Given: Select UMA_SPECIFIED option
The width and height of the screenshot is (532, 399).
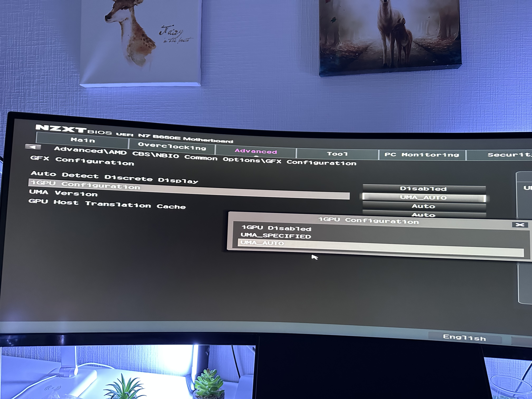Looking at the screenshot, I should tap(276, 236).
